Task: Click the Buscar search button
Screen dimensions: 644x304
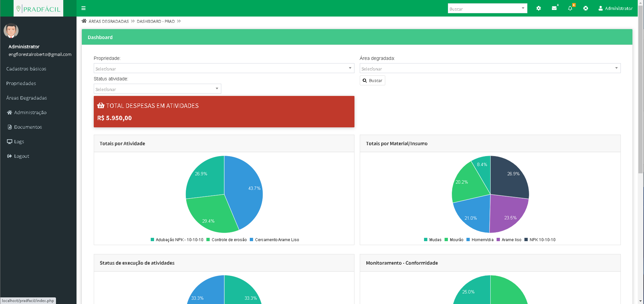Action: [372, 80]
